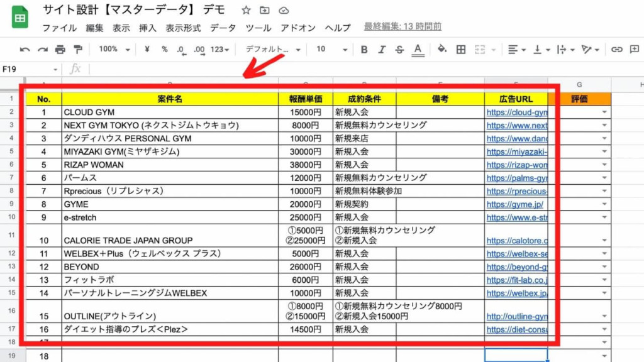Open the fit-lab.co.jp advertisement link
The image size is (644, 362).
pyautogui.click(x=517, y=280)
